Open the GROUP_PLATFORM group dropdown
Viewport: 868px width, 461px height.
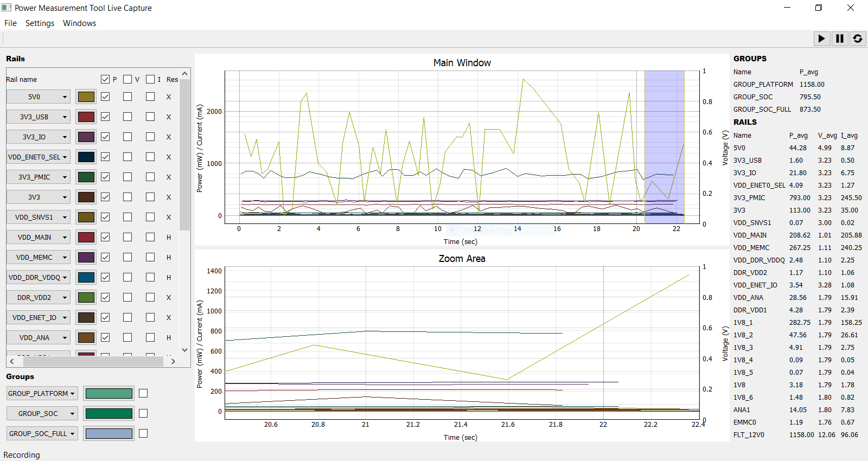pos(42,393)
